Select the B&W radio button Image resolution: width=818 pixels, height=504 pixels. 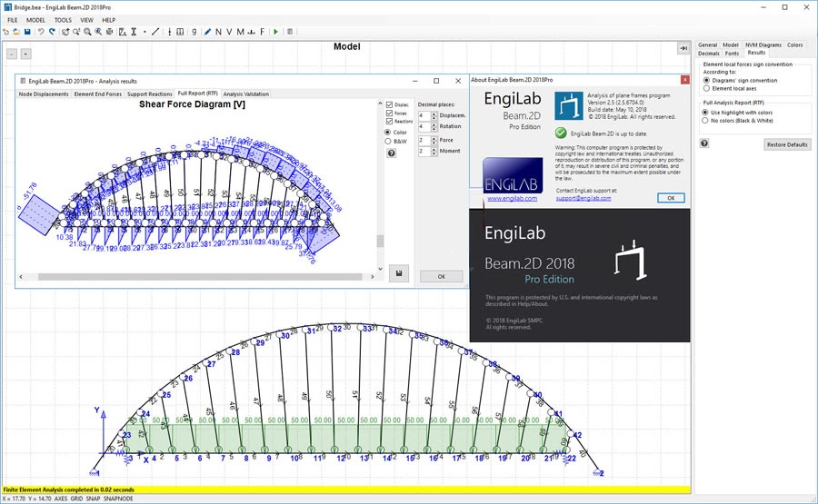[x=387, y=142]
